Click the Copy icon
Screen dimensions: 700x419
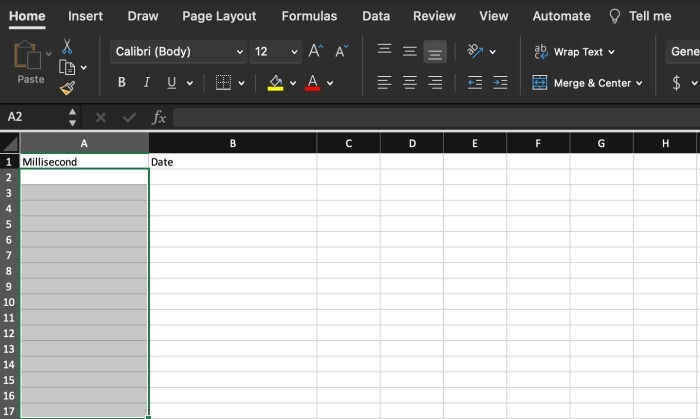tap(67, 67)
